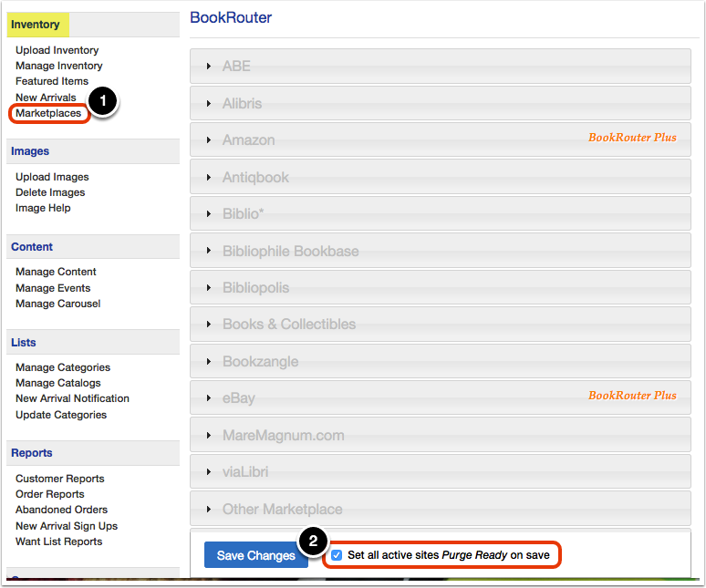Viewport: 706px width, 588px height.
Task: Open Abandoned Orders link
Action: pos(62,510)
